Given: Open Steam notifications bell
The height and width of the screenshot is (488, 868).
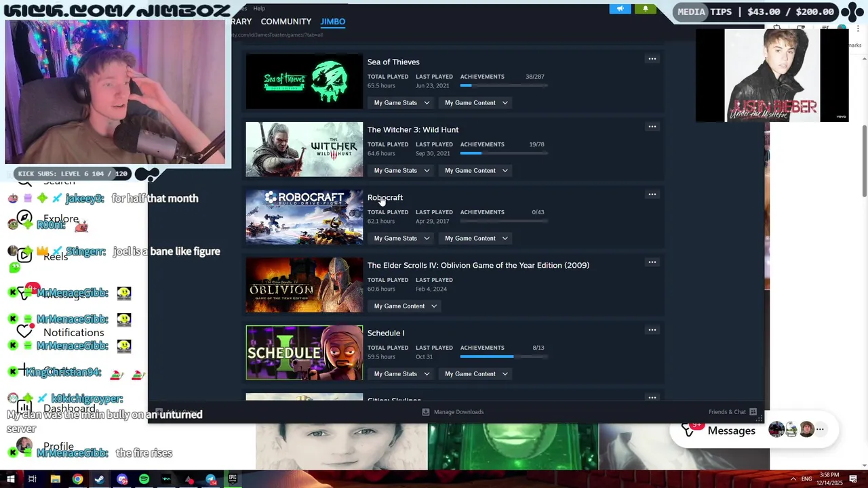Looking at the screenshot, I should (645, 9).
